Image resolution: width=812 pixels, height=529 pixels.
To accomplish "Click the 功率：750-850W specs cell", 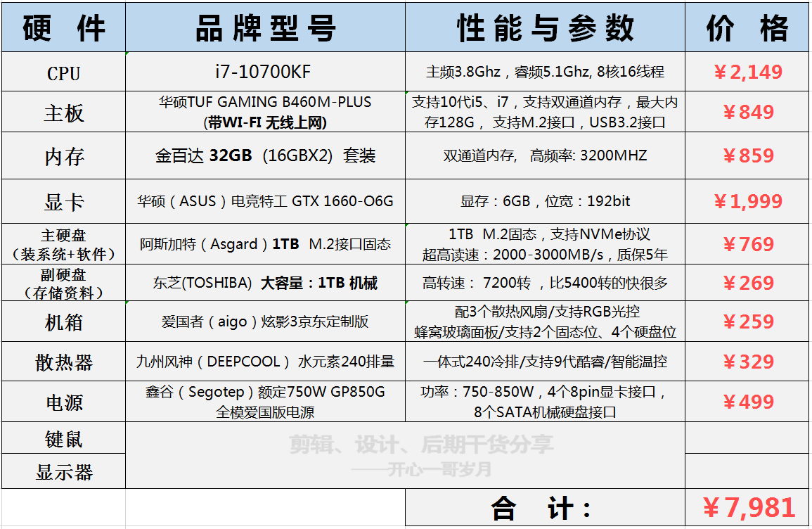I will pos(545,402).
